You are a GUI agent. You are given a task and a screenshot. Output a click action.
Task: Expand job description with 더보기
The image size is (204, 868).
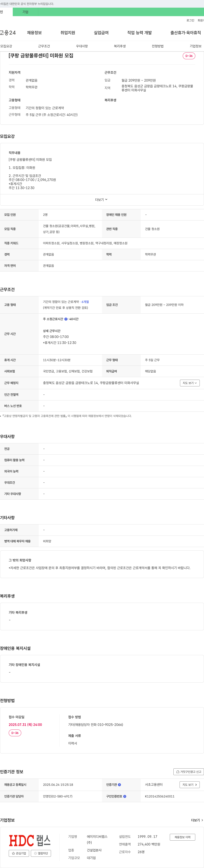pyautogui.click(x=101, y=200)
